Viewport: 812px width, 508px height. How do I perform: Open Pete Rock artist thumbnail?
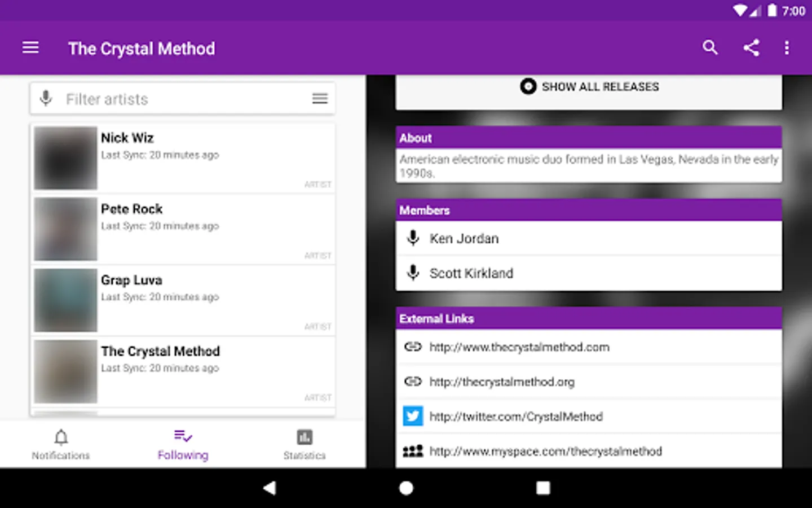[x=65, y=229]
